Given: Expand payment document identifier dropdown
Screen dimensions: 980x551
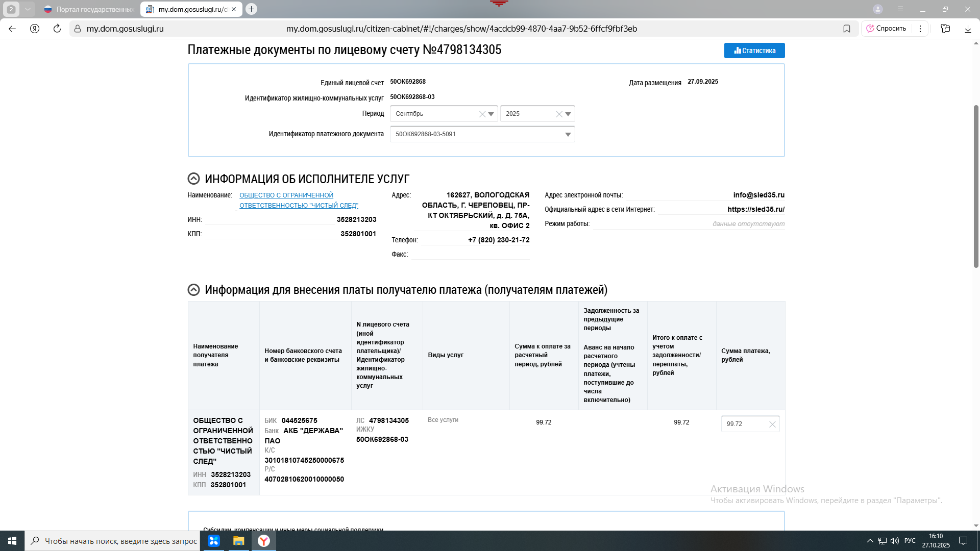Looking at the screenshot, I should click(568, 135).
